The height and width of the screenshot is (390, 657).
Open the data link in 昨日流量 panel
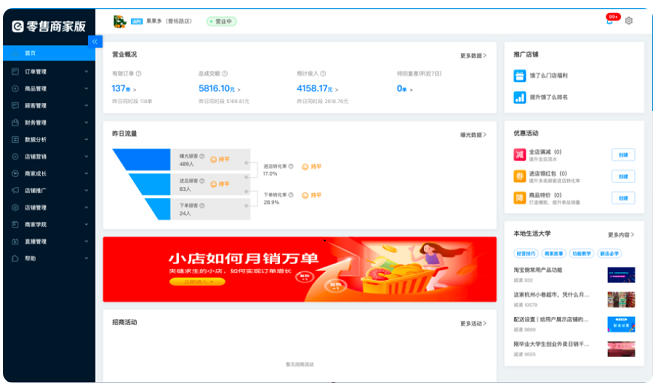pos(473,134)
